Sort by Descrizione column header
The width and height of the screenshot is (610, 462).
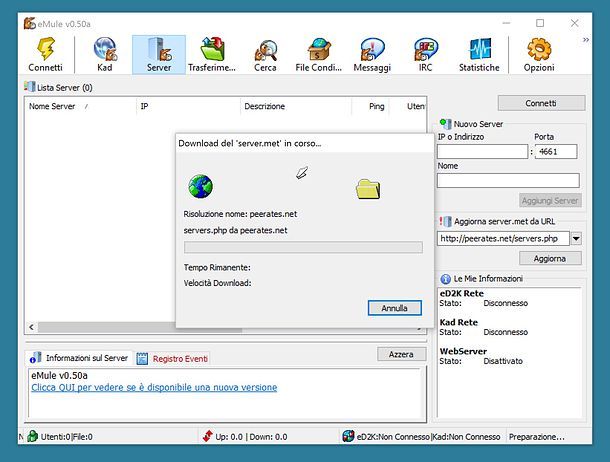[296, 106]
